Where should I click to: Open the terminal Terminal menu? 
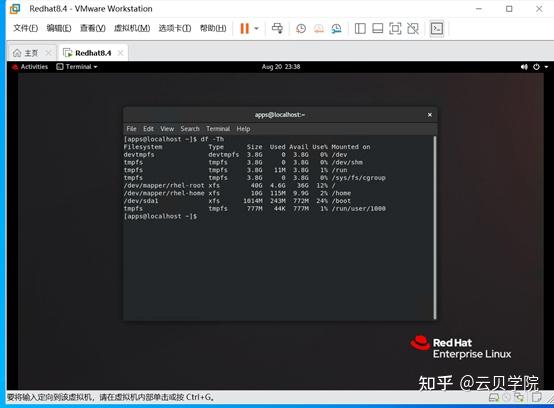218,129
